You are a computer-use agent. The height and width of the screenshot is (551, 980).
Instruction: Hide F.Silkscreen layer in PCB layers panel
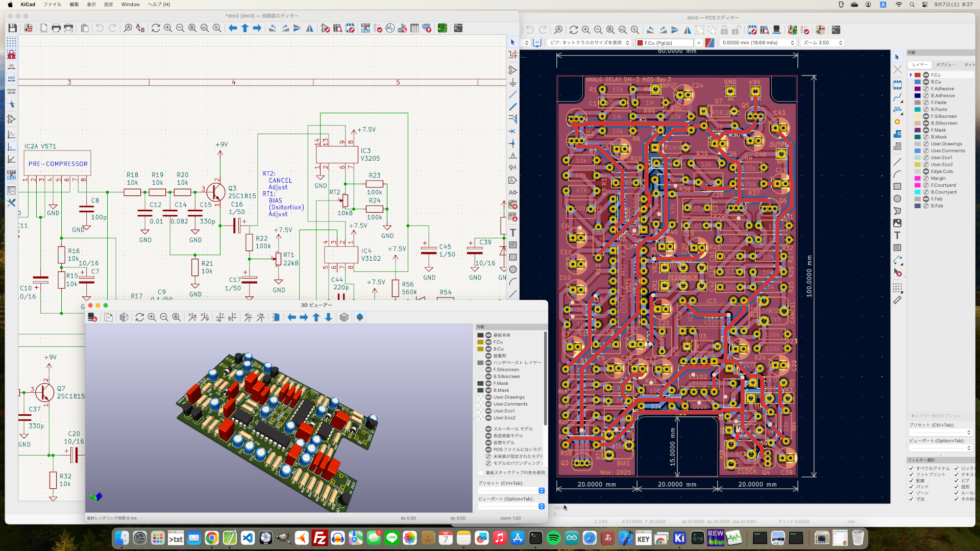926,116
